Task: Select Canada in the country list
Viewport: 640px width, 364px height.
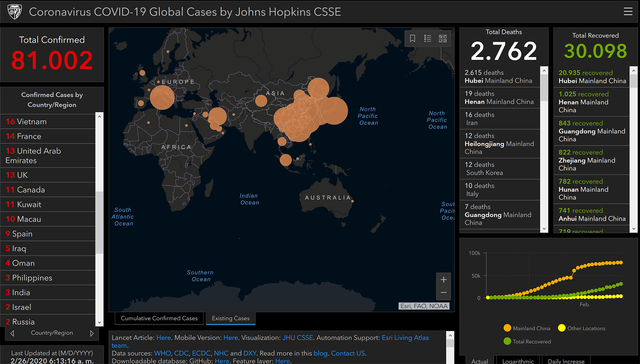Action: [48, 190]
